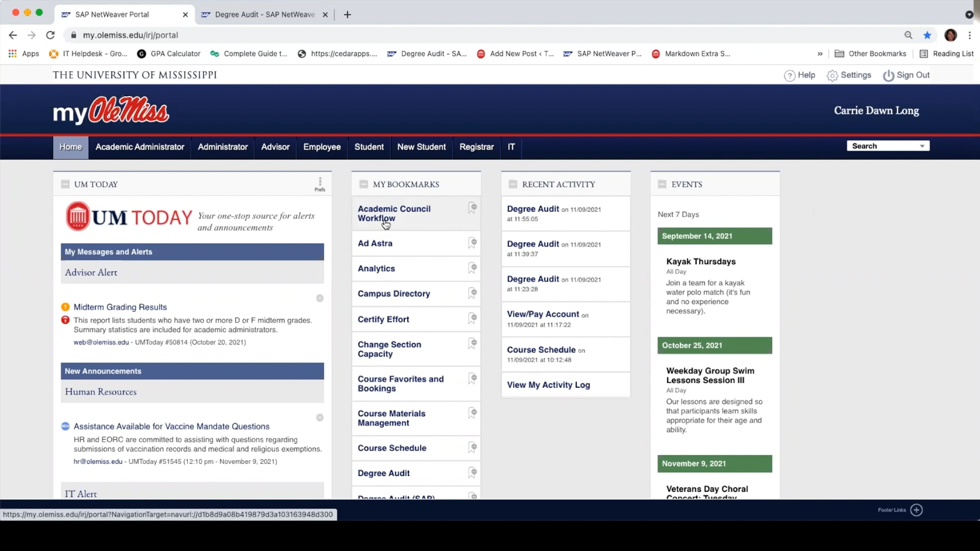Viewport: 980px width, 551px height.
Task: Open UM Today Prefs menu icon
Action: (320, 184)
